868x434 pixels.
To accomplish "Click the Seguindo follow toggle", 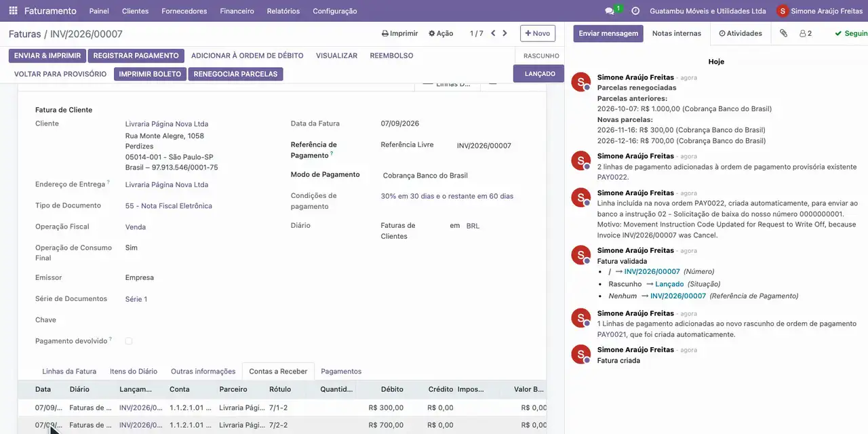I will (x=851, y=33).
